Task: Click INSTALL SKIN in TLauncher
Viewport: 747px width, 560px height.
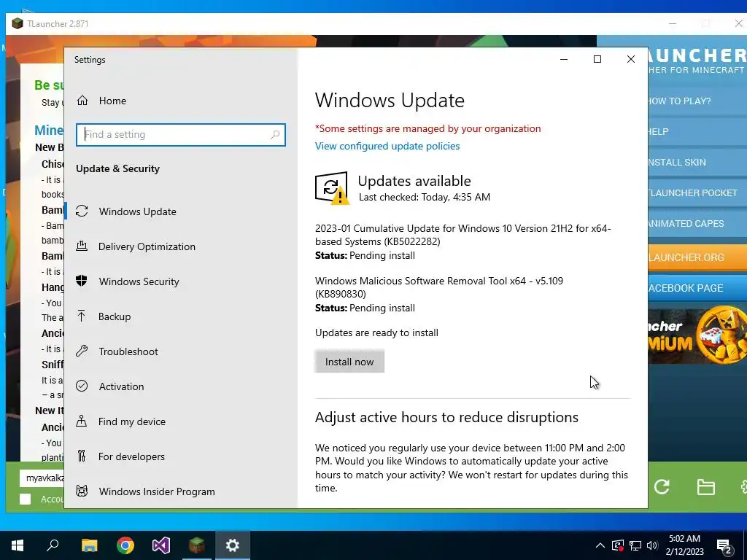Action: tap(697, 163)
